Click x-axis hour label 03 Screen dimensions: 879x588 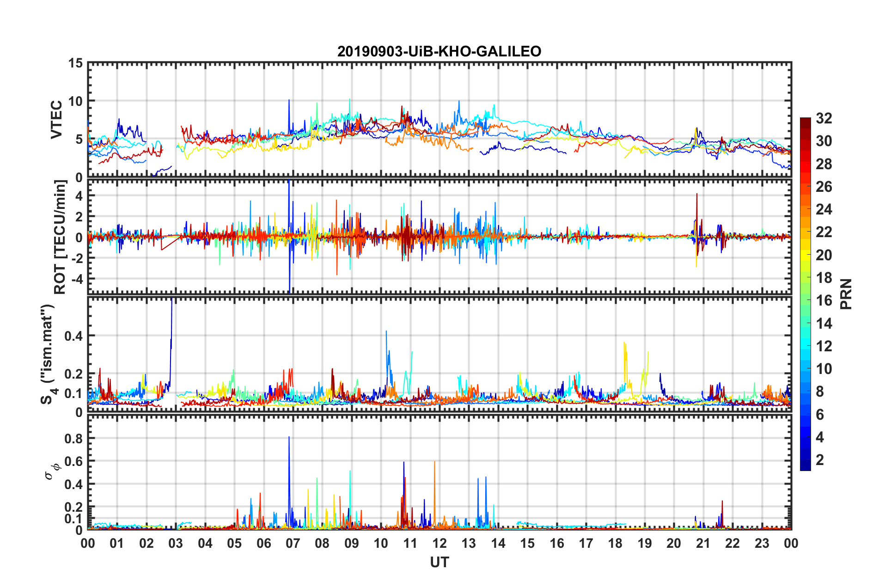pyautogui.click(x=176, y=543)
